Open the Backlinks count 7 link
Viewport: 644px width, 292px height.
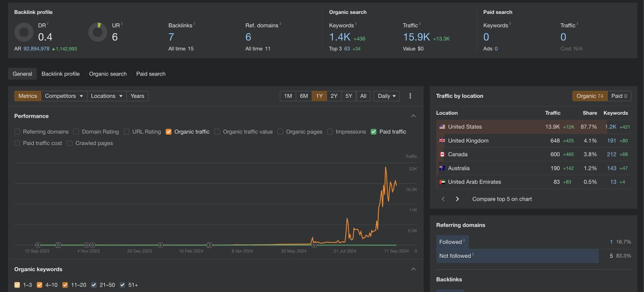[171, 37]
